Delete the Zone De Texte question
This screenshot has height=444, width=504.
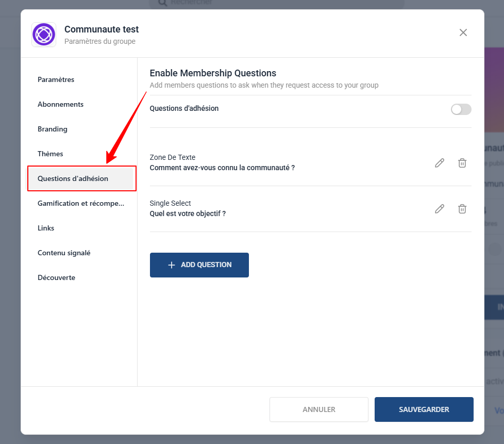tap(462, 163)
